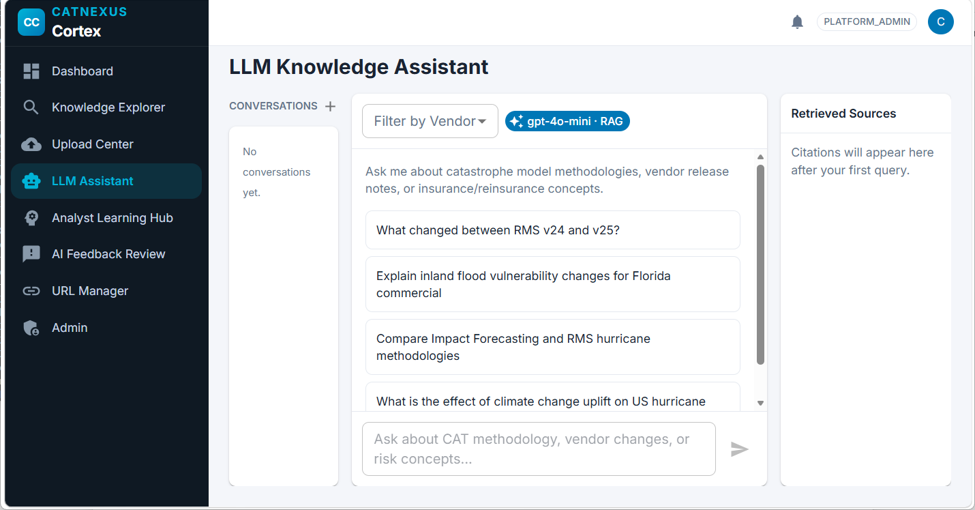Go to Knowledge Explorer
The height and width of the screenshot is (510, 975).
(106, 107)
